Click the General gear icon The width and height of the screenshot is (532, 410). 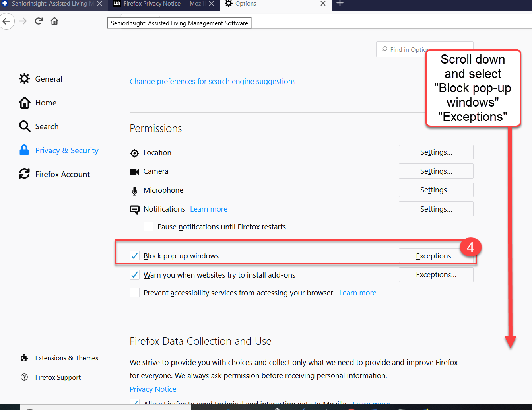coord(24,79)
